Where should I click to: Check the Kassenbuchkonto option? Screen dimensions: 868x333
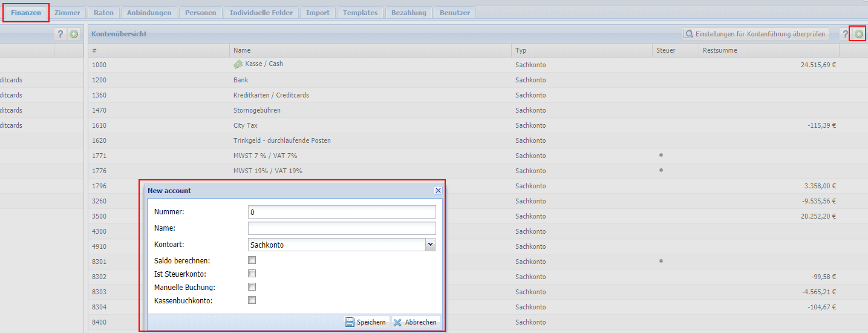[x=252, y=300]
